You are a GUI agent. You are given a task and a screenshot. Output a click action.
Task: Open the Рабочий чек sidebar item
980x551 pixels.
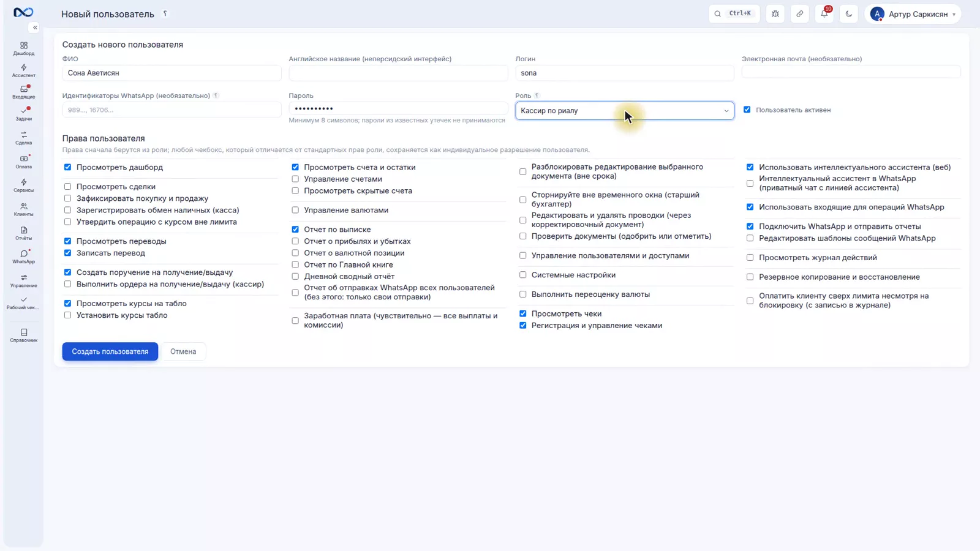23,303
